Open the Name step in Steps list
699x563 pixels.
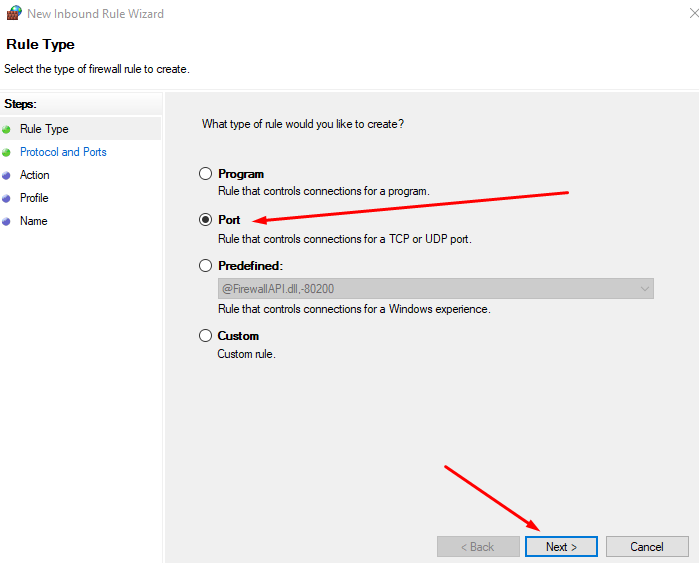pyautogui.click(x=34, y=221)
